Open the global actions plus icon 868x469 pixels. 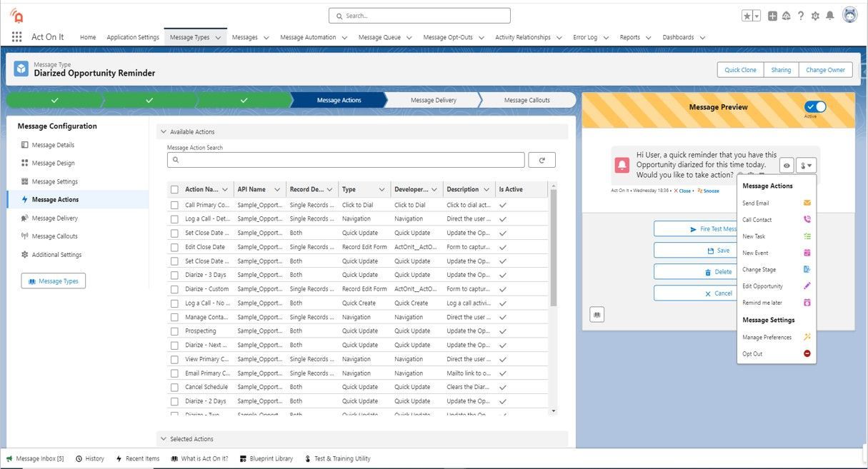(x=772, y=16)
